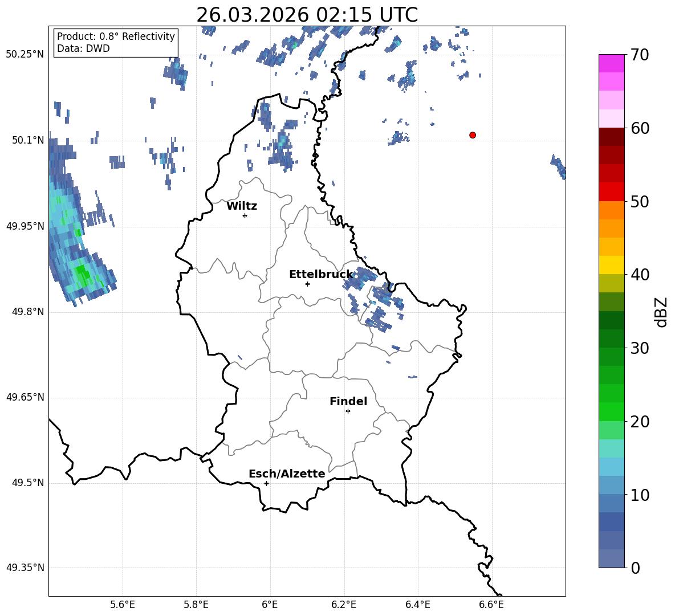This screenshot has height=616, width=675.
Task: Click the 40 colorbar tick label
Action: click(640, 275)
